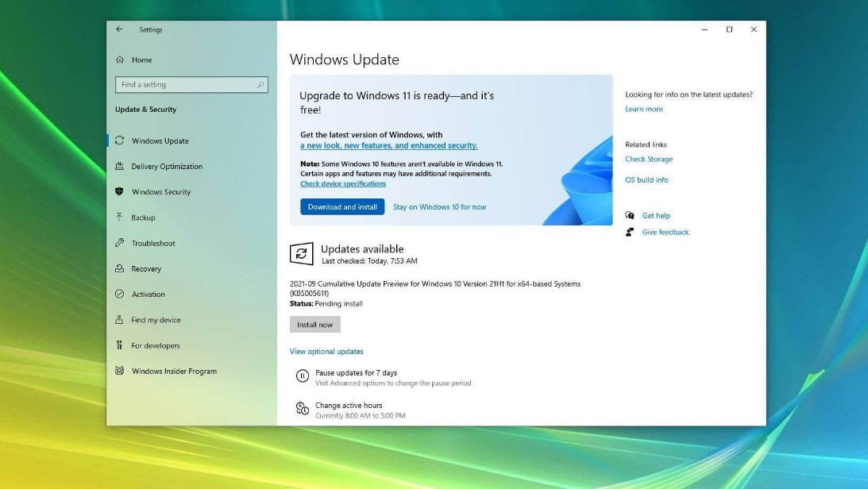Open Windows Insider Program page
The image size is (868, 489).
[x=175, y=371]
